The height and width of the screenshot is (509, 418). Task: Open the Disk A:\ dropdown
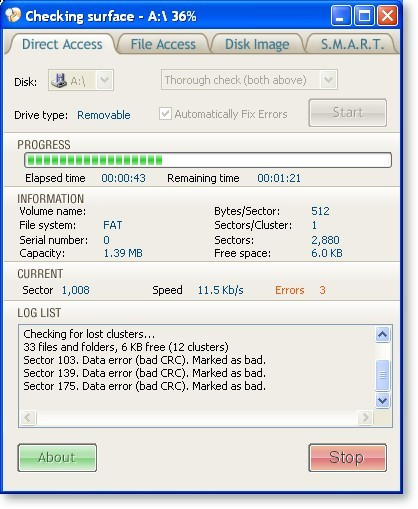click(x=105, y=80)
